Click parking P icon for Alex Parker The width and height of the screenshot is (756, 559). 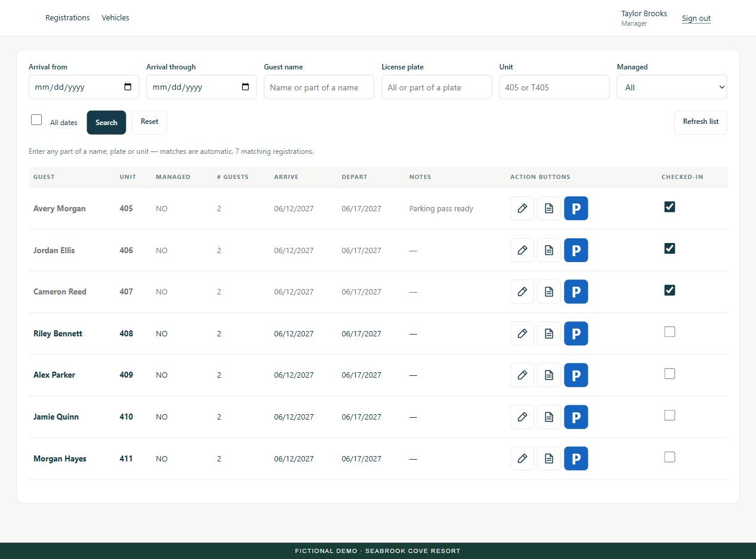(x=576, y=375)
